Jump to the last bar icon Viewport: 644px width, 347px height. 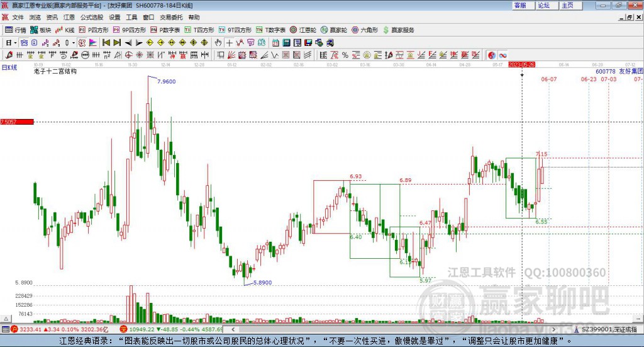[117, 43]
